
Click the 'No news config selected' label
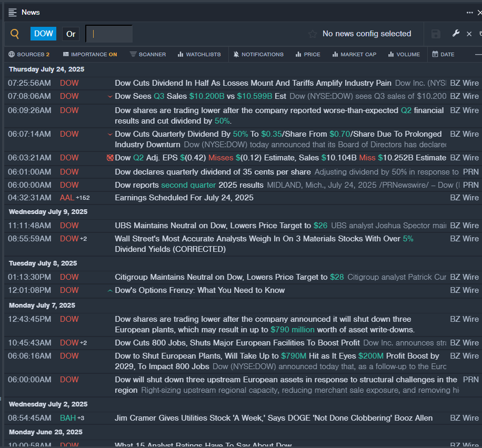point(367,34)
